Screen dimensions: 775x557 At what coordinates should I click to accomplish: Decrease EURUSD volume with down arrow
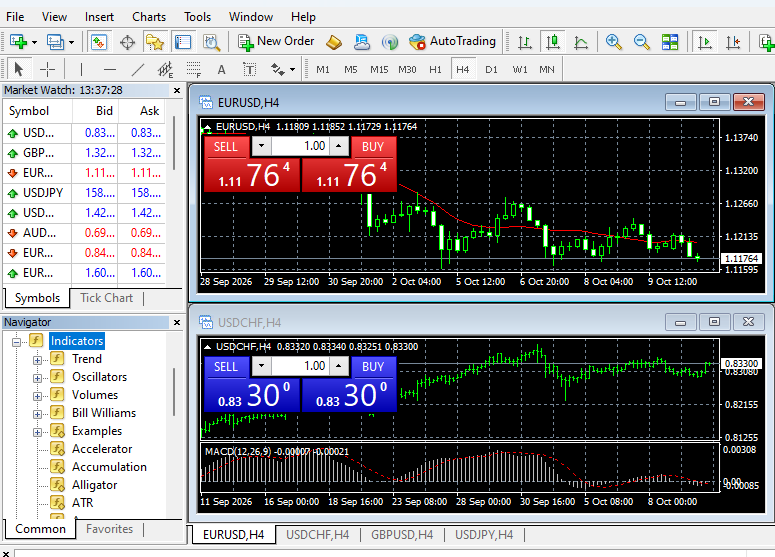(261, 146)
